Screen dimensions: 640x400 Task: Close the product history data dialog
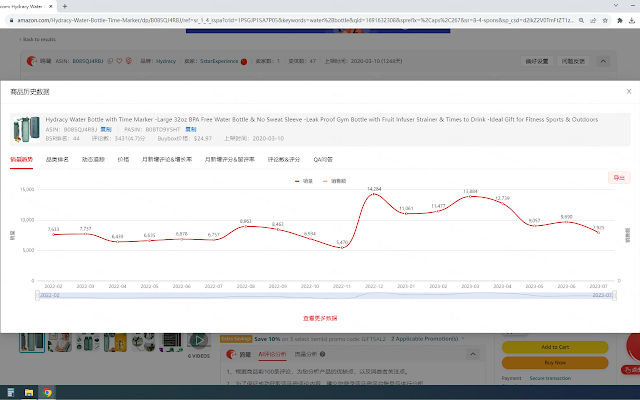629,91
